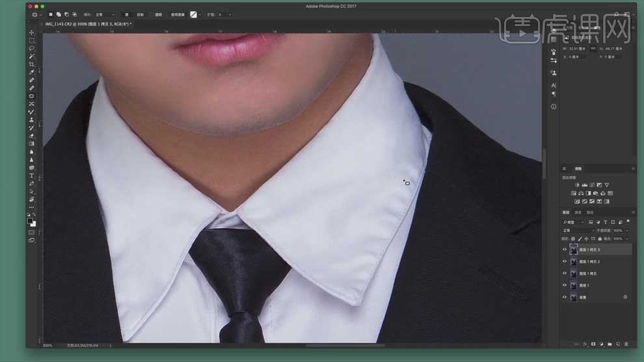Screen dimensions: 644x362
Task: Select the Gradient tool
Action: tap(32, 144)
